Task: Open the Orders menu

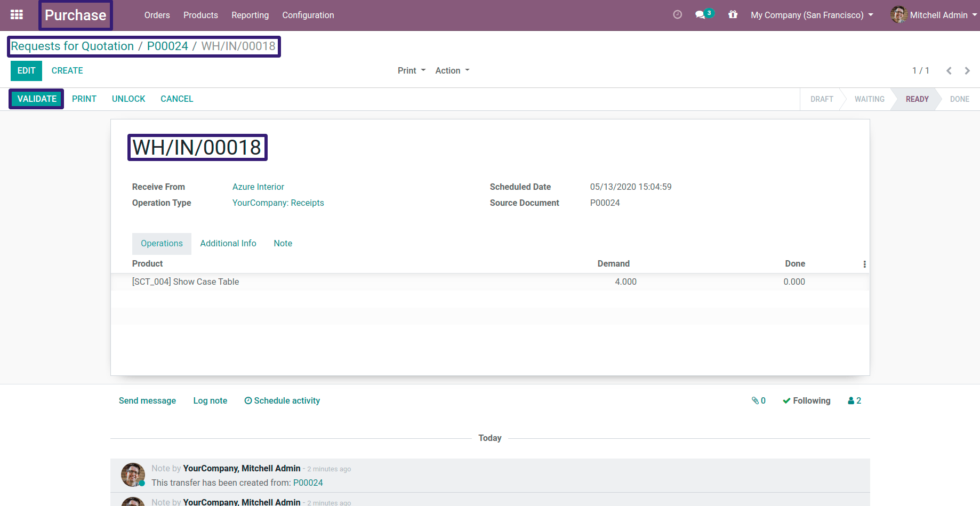Action: (157, 15)
